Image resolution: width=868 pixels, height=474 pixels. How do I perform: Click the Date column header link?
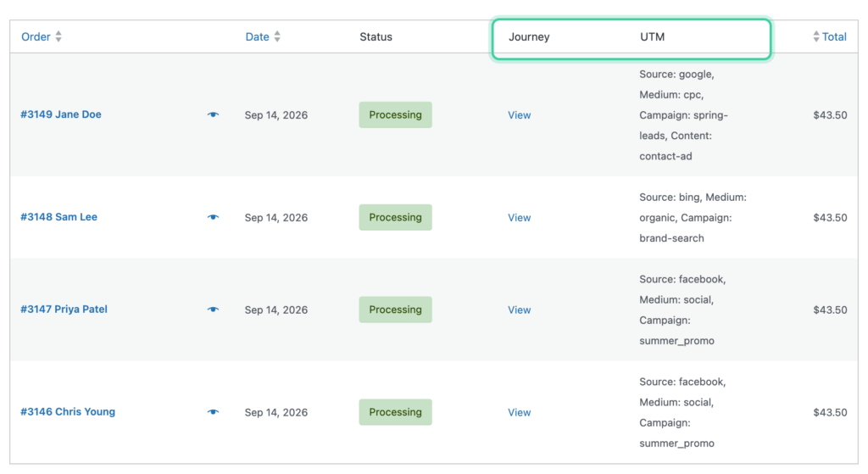[x=258, y=36]
